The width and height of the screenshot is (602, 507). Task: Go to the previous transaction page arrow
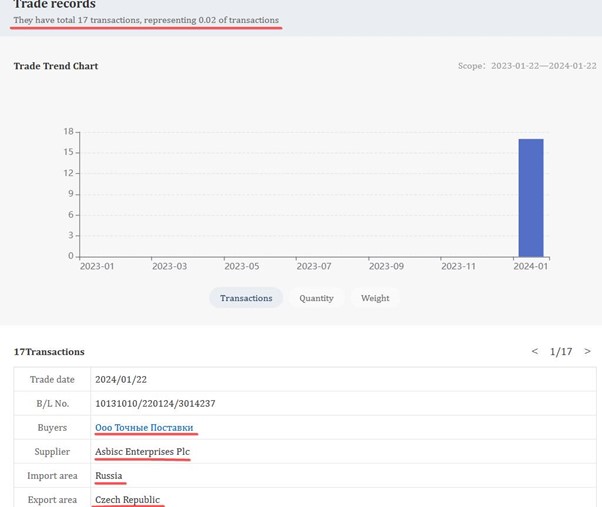coord(535,352)
